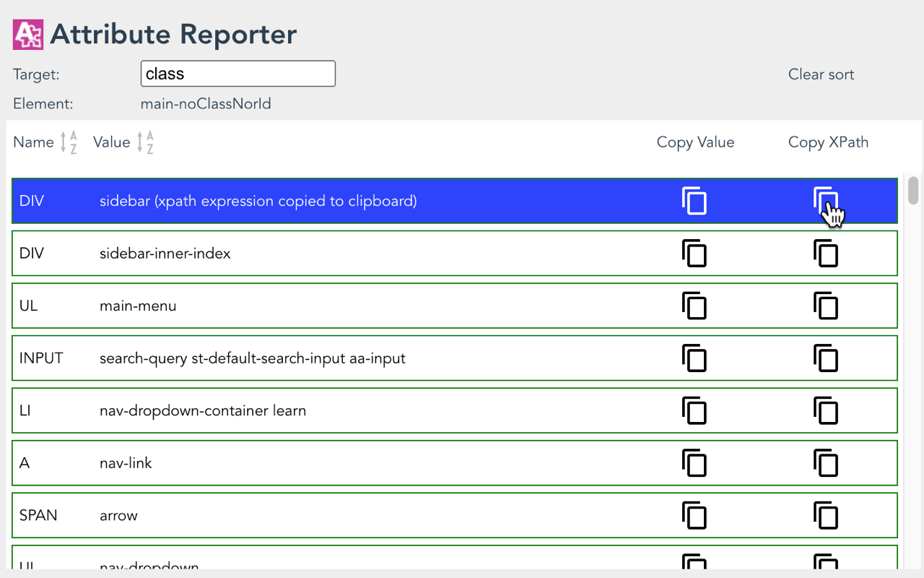Click the Element: label
This screenshot has width=924, height=578.
click(43, 104)
